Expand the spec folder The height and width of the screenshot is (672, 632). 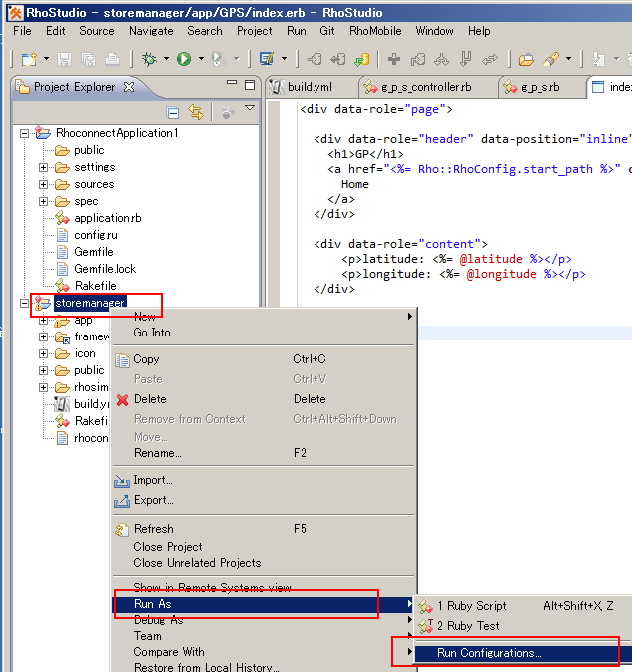point(43,201)
